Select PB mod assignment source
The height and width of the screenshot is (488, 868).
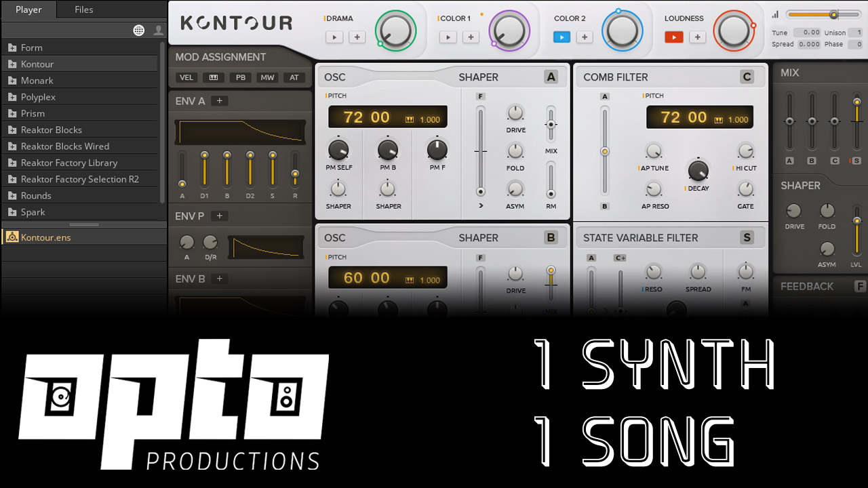(x=241, y=78)
